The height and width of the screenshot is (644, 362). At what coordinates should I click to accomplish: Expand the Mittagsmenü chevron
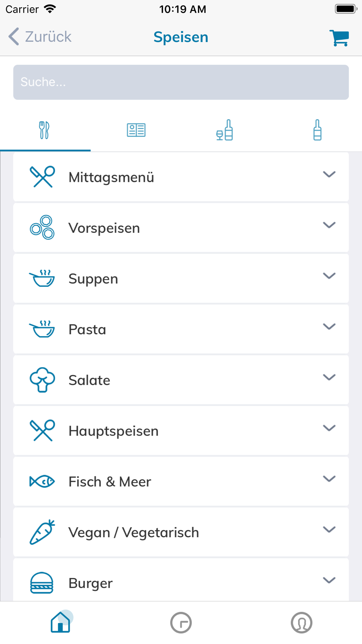329,174
